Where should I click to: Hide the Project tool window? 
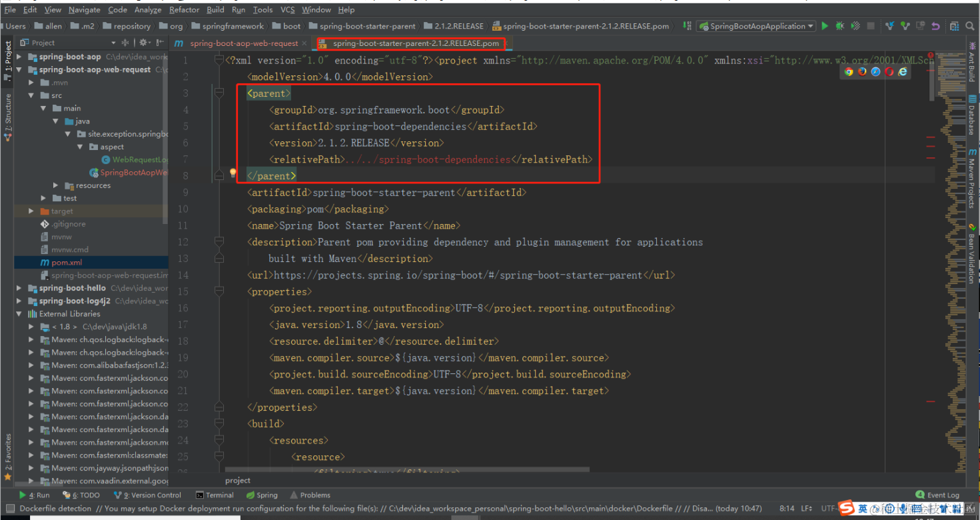160,43
